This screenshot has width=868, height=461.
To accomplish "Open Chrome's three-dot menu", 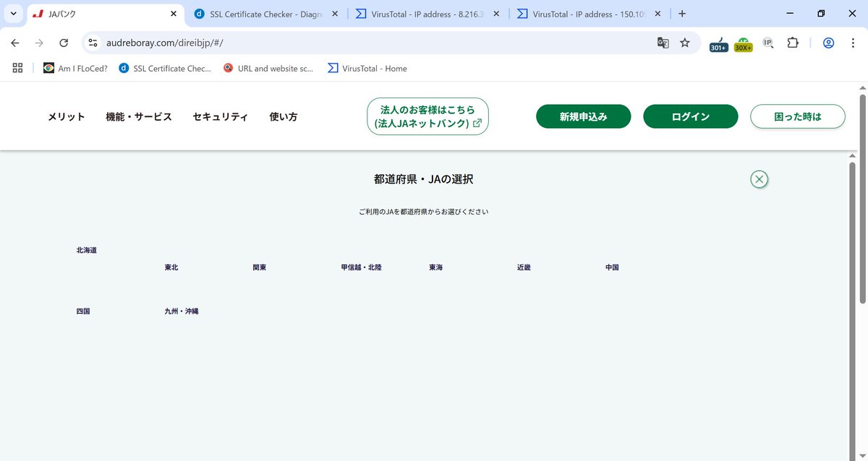I will coord(854,43).
